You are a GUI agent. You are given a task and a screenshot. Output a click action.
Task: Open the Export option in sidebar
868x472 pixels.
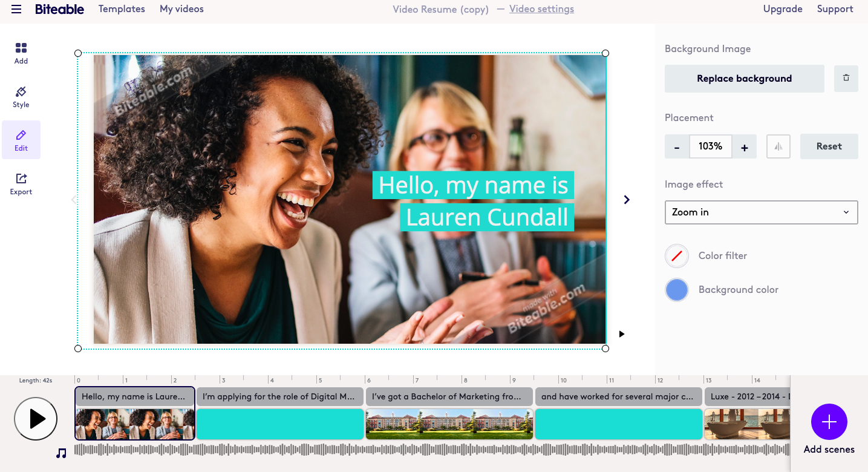coord(21,184)
